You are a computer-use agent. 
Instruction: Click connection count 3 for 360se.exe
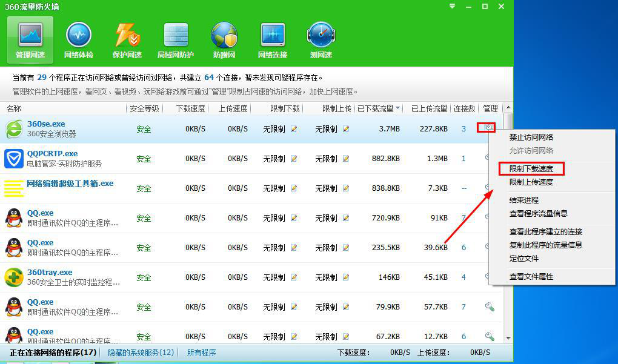464,129
